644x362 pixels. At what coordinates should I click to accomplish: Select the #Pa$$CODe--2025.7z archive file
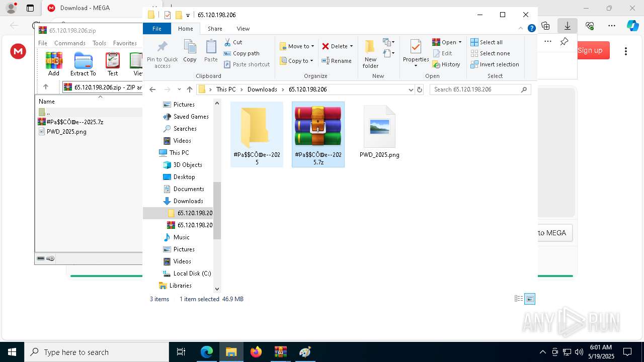[x=318, y=134]
